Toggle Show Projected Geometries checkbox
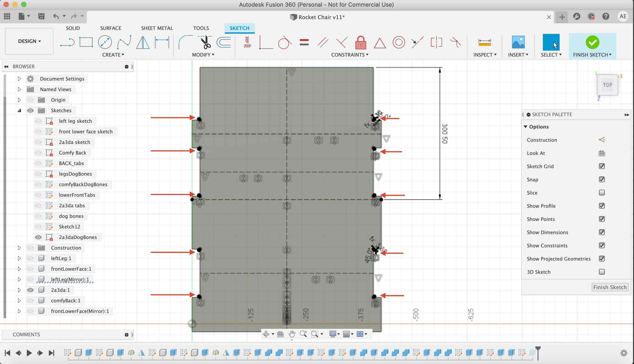The image size is (634, 364). 601,259
